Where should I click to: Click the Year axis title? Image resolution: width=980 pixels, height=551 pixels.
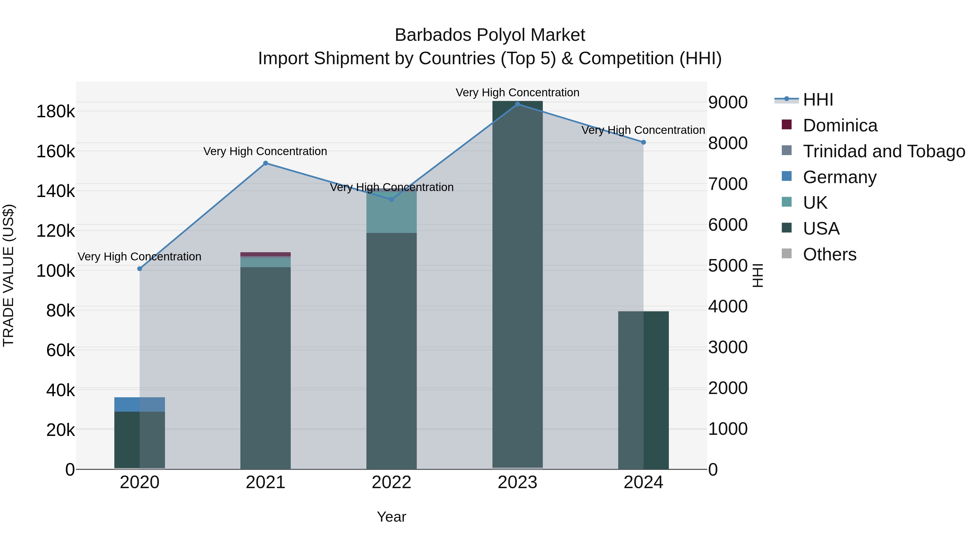(391, 517)
